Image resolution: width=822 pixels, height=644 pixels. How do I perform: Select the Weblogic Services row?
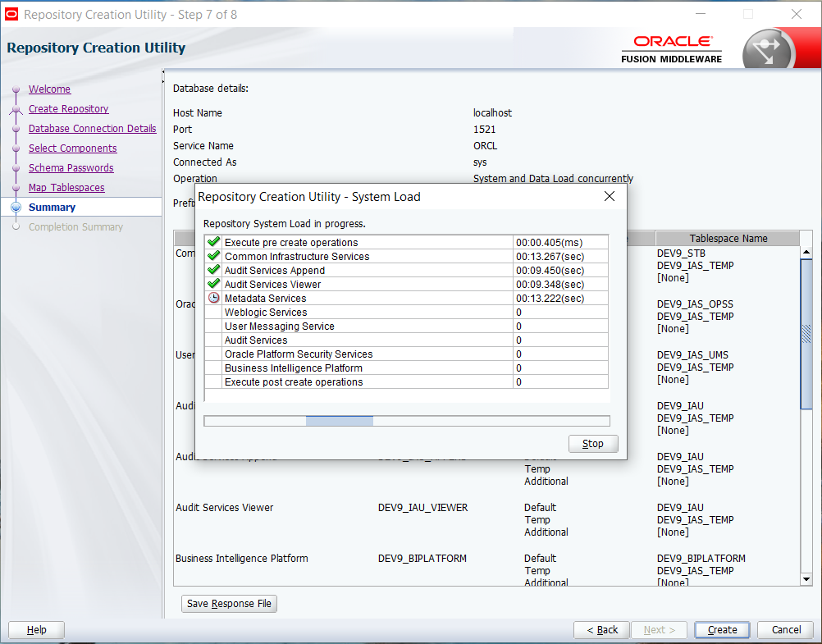coord(406,312)
